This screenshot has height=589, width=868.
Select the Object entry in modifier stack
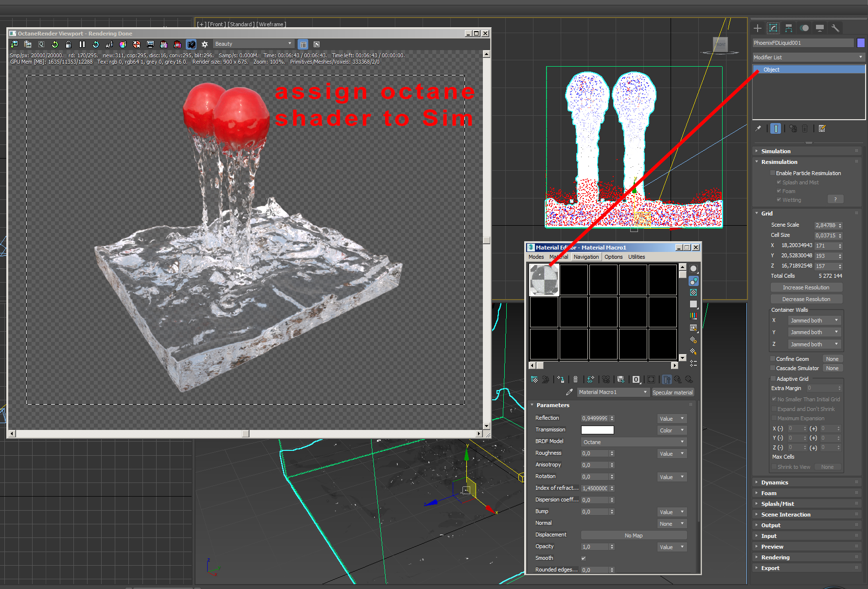point(809,70)
